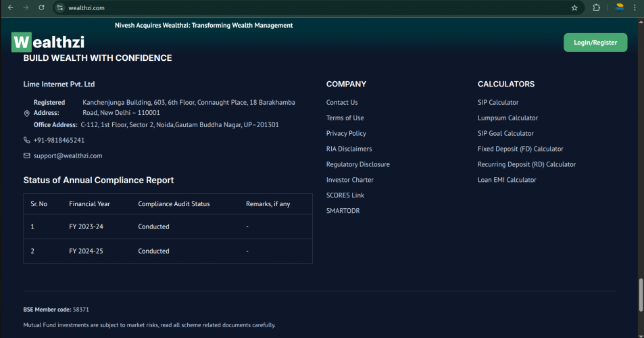Image resolution: width=644 pixels, height=338 pixels.
Task: Open browser extensions puzzle icon
Action: coord(596,8)
